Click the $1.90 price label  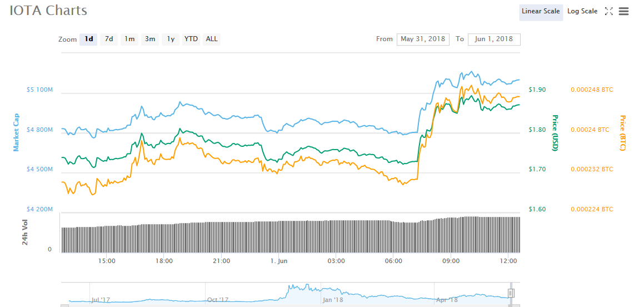point(537,90)
